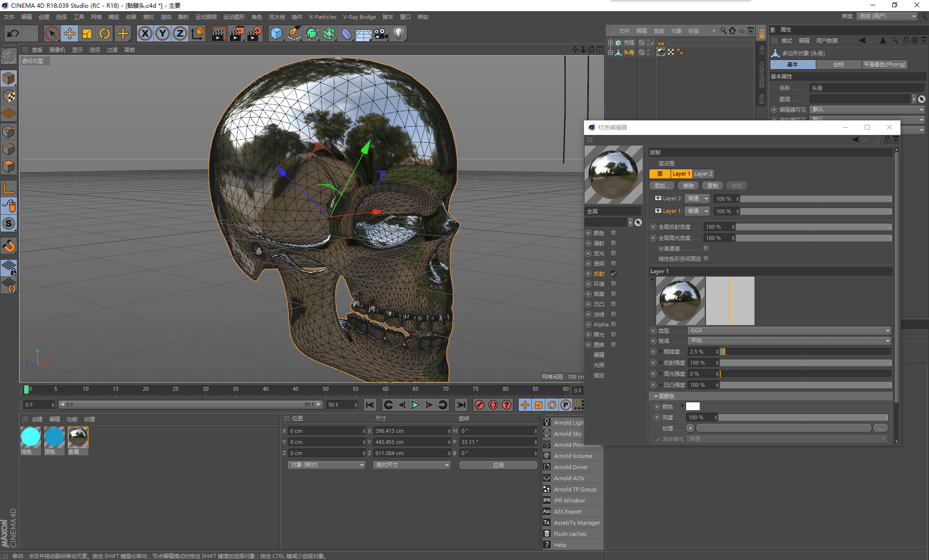The width and height of the screenshot is (929, 560).
Task: Switch to the Layer 2 tab
Action: [x=703, y=174]
